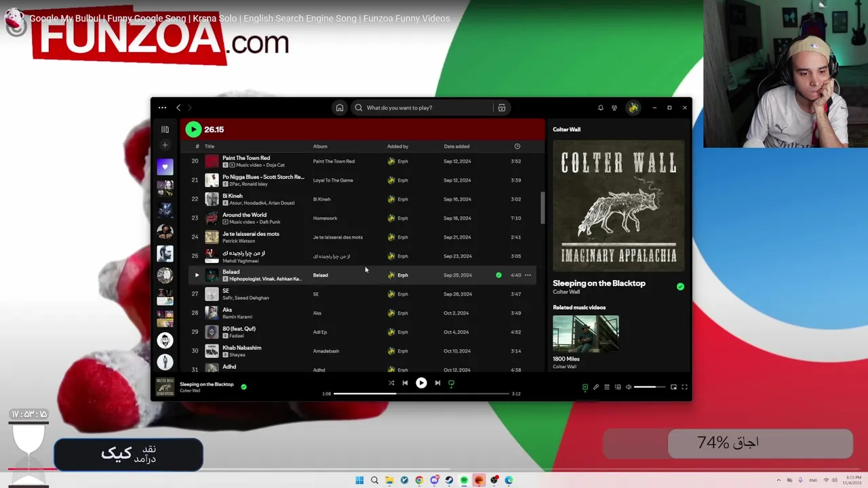Enter full screen player mode
Screen dimensions: 868x488
coord(684,387)
